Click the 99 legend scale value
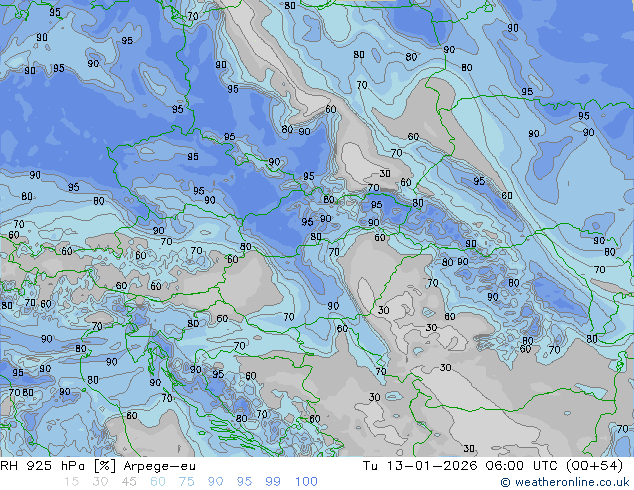Viewport: 634px width, 490px height. [274, 482]
